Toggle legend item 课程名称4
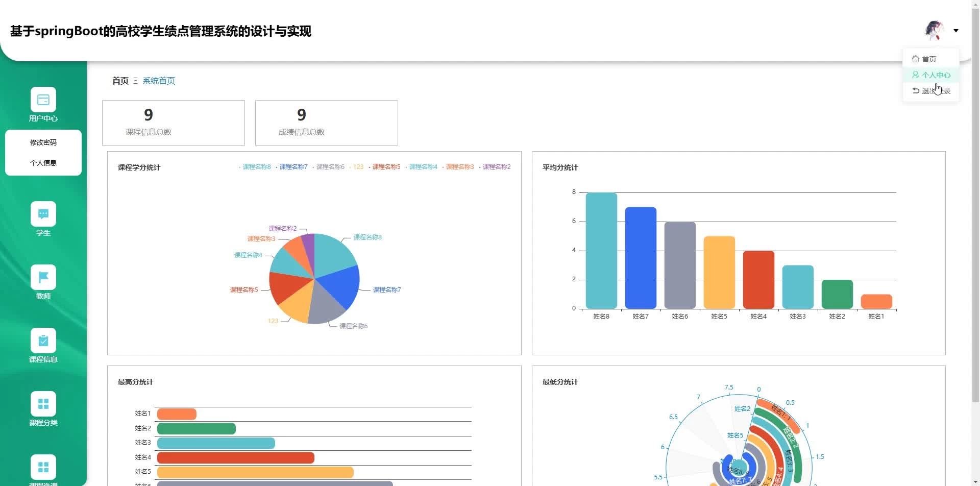The height and width of the screenshot is (486, 980). point(421,167)
